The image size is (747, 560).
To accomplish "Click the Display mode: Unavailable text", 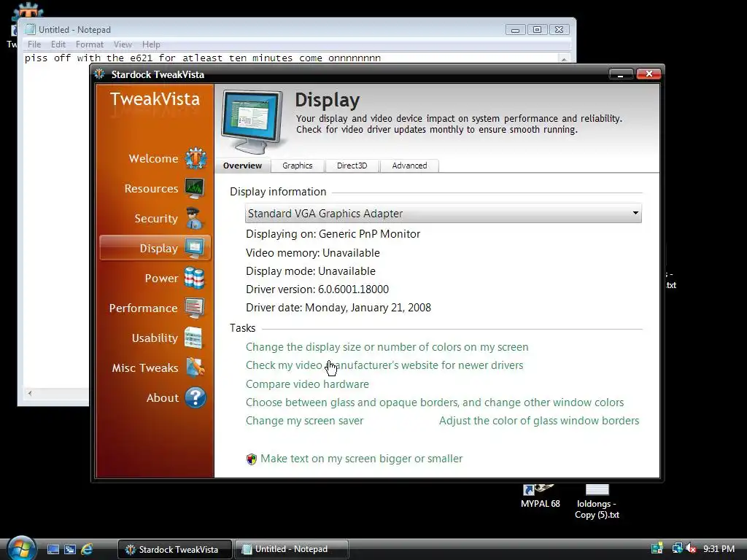I will (x=311, y=271).
